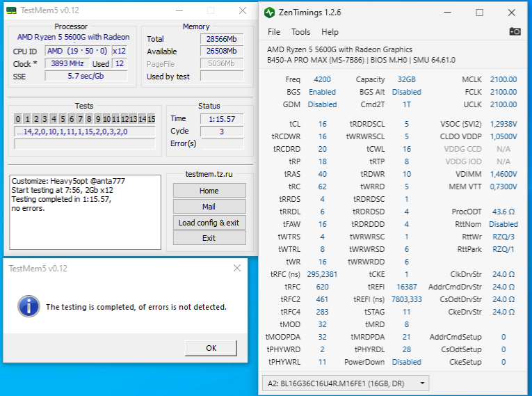Click the blue information icon in dialog
Image resolution: width=532 pixels, height=396 pixels.
(29, 306)
